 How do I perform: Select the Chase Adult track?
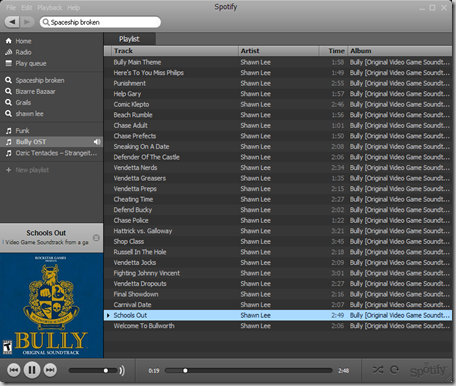point(278,125)
